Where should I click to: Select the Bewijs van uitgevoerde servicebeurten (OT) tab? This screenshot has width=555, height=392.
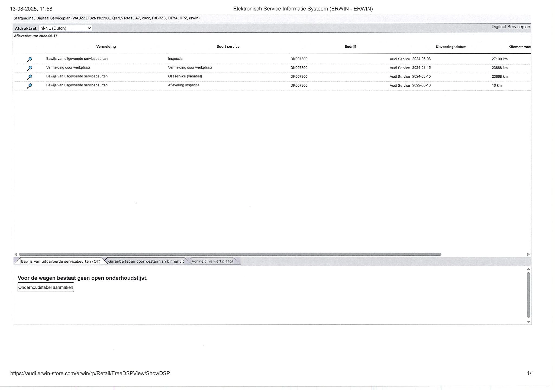(60, 261)
